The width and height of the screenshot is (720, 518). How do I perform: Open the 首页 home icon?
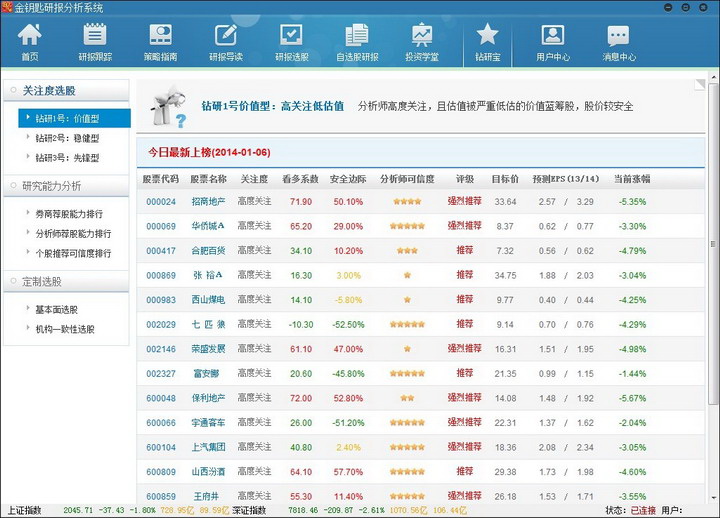(30, 41)
